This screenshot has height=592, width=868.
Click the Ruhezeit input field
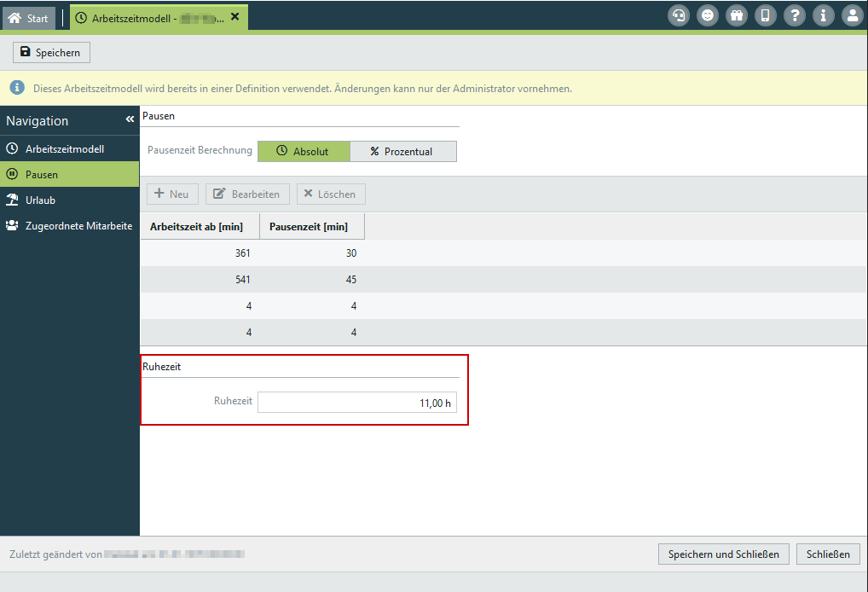(x=356, y=403)
